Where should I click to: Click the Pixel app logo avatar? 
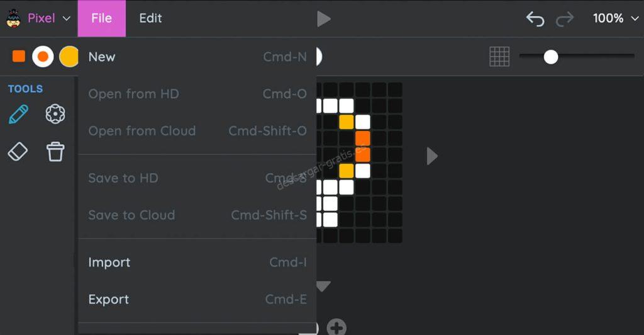tap(14, 18)
